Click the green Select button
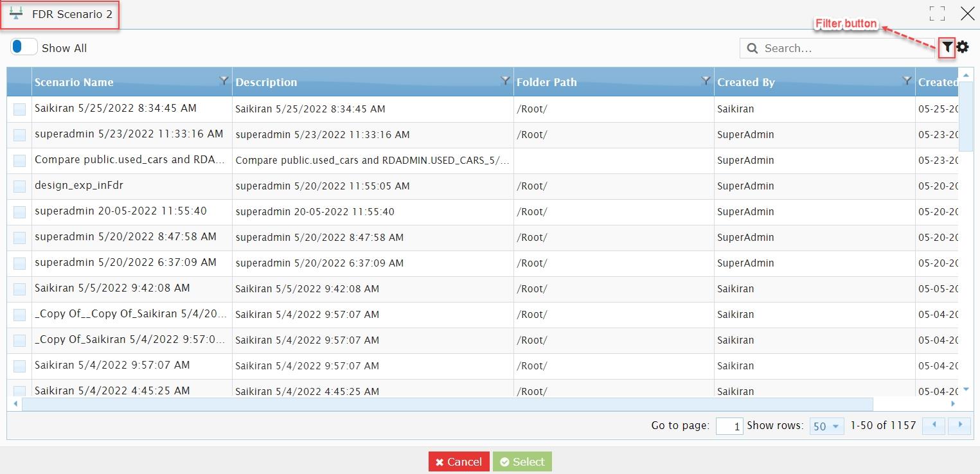Screen dimensions: 980x474 pos(522,462)
